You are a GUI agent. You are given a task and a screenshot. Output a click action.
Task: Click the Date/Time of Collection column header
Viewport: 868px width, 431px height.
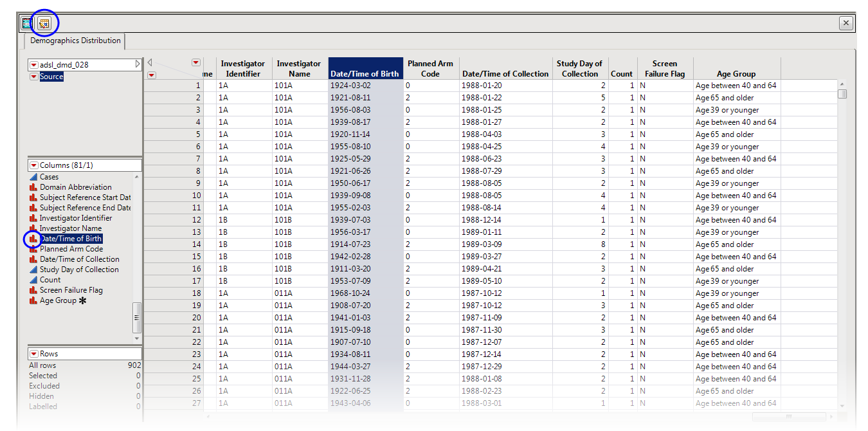pos(505,73)
